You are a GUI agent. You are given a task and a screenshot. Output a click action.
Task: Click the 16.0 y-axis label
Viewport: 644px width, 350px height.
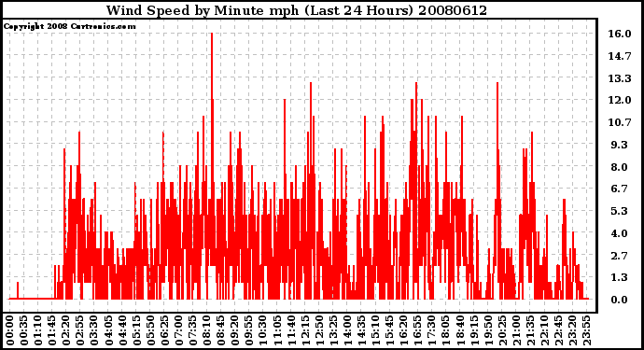[x=620, y=34]
